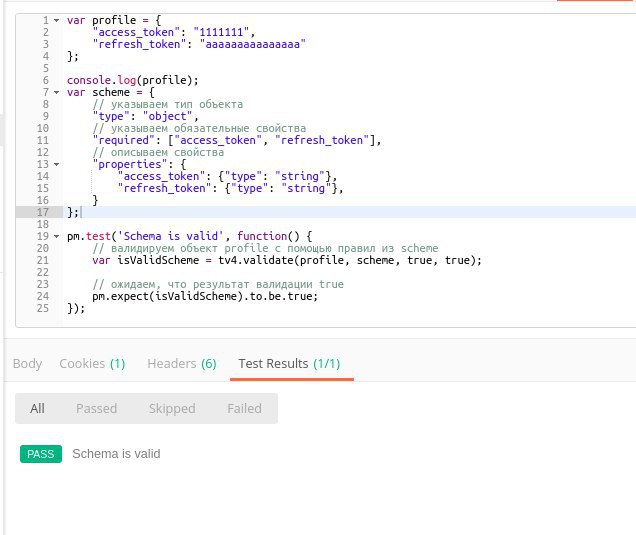Viewport: 636px width, 535px height.
Task: Click the "refresh_token": "aaaaaaaaaaaaaa" line
Action: [x=199, y=44]
